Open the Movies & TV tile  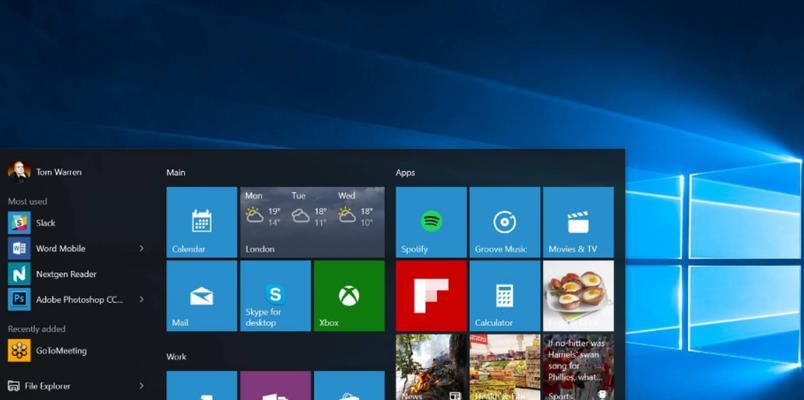pyautogui.click(x=578, y=222)
